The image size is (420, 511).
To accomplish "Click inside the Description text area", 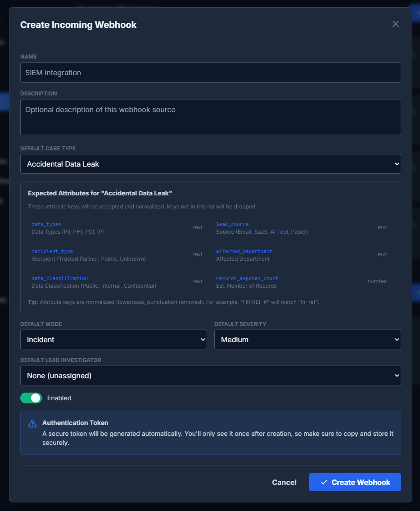I will [211, 116].
